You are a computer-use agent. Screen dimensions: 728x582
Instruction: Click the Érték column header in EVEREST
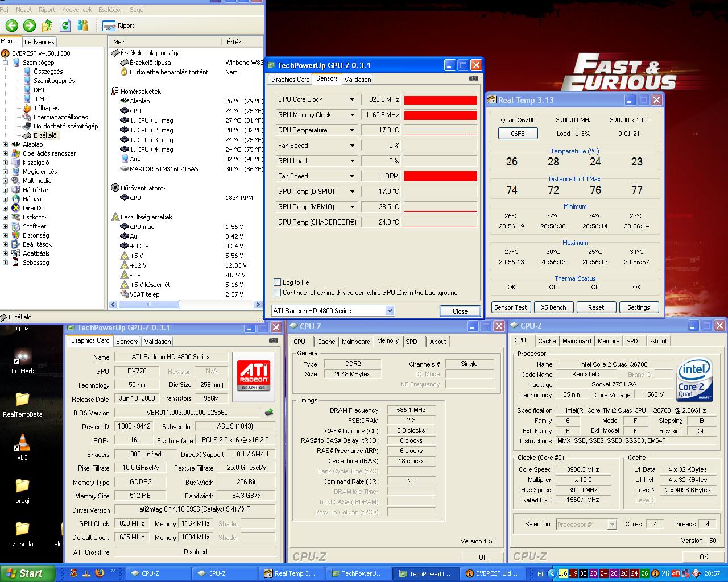(x=242, y=41)
